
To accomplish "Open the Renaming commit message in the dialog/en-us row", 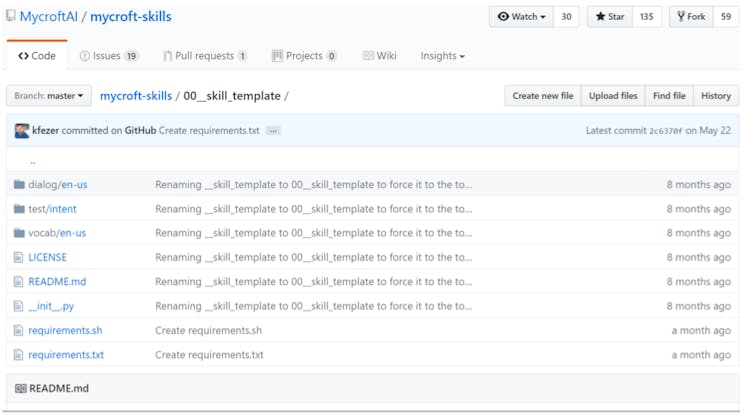I will click(x=313, y=185).
